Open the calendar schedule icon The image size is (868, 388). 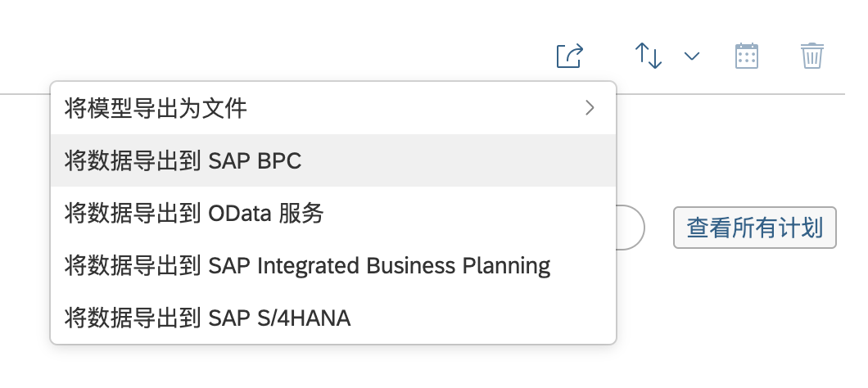(x=747, y=56)
